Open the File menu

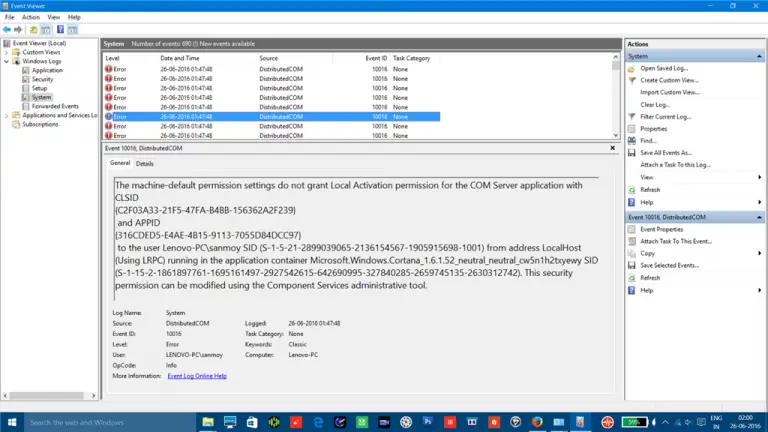[9, 17]
